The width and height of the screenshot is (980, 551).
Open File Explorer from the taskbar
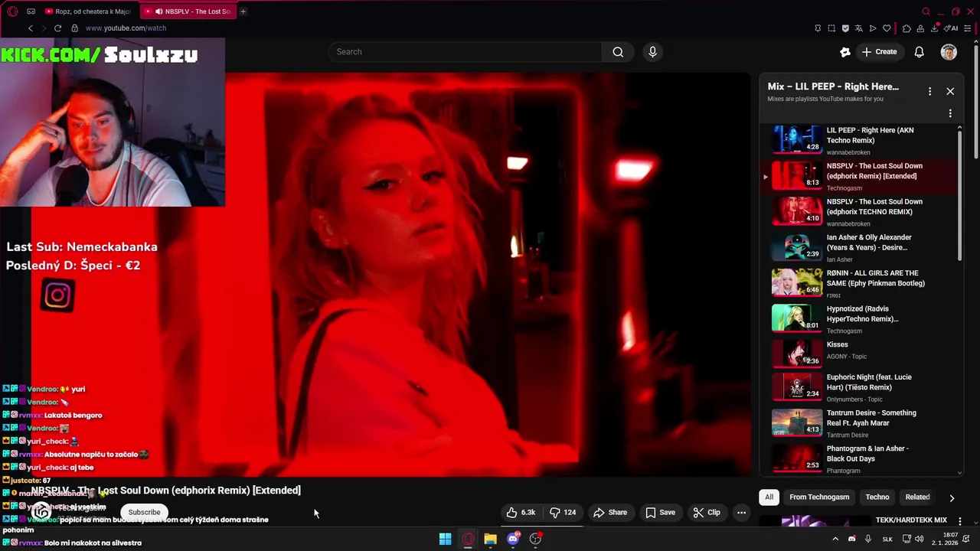490,539
